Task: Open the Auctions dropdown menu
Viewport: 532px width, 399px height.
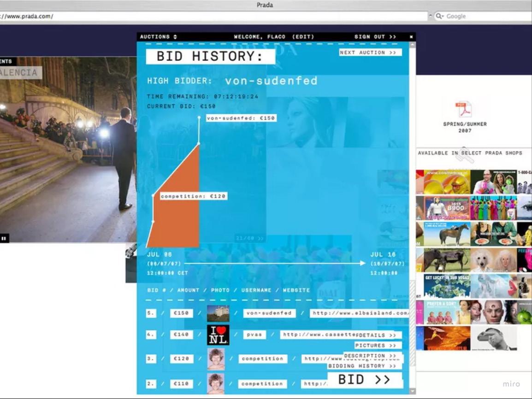Action: pyautogui.click(x=158, y=36)
